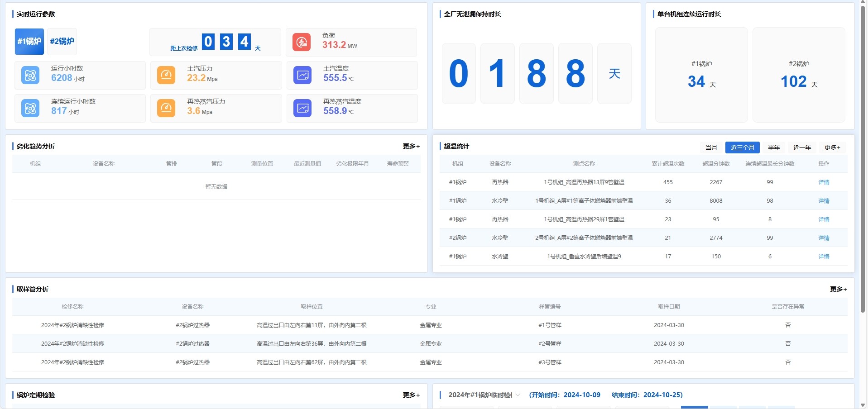Click the 取样日期 column header

tap(669, 307)
